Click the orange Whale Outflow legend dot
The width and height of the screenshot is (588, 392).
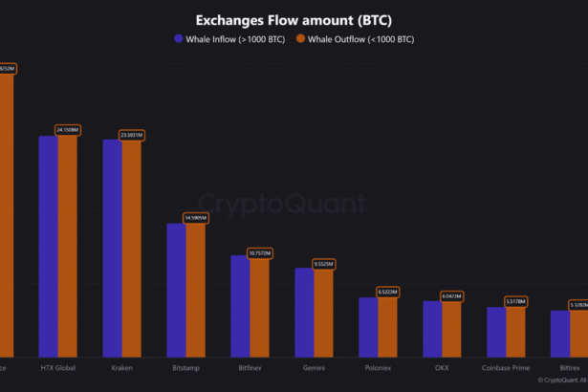[x=300, y=39]
